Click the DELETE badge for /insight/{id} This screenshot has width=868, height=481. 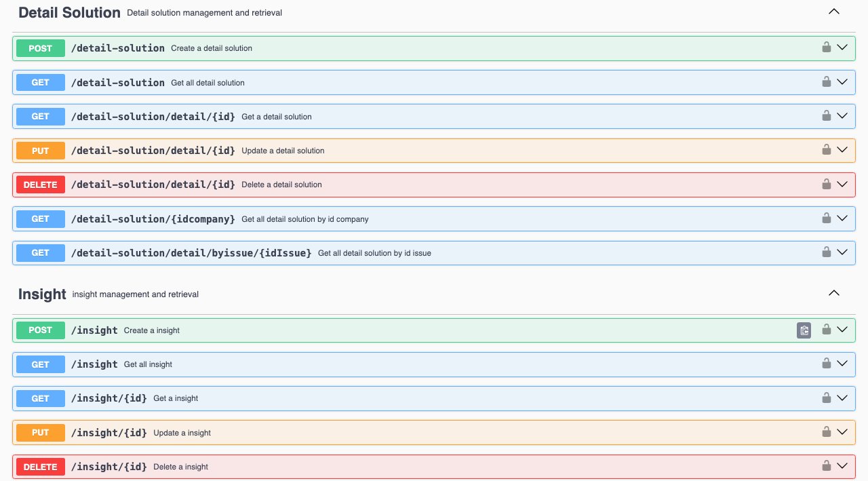coord(41,467)
